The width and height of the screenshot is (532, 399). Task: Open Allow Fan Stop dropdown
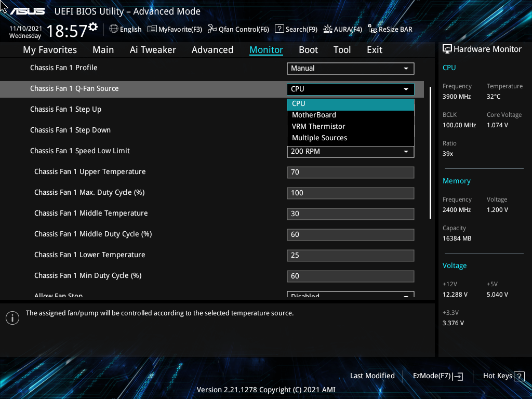click(351, 295)
